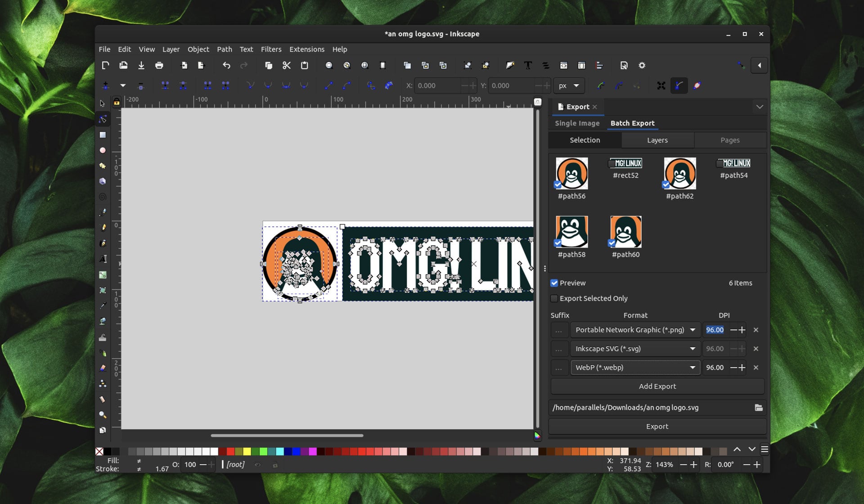Click the X coordinate input field
This screenshot has width=864, height=504.
[437, 85]
